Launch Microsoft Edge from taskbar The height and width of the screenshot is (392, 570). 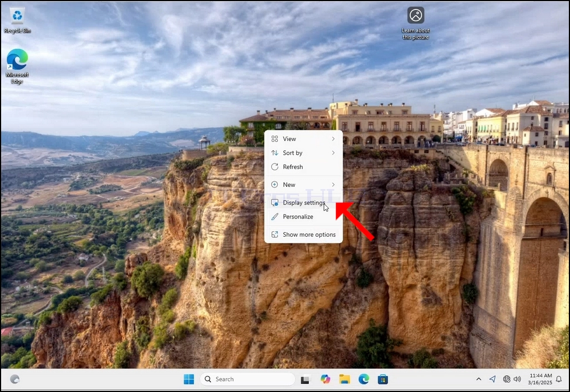coord(364,379)
